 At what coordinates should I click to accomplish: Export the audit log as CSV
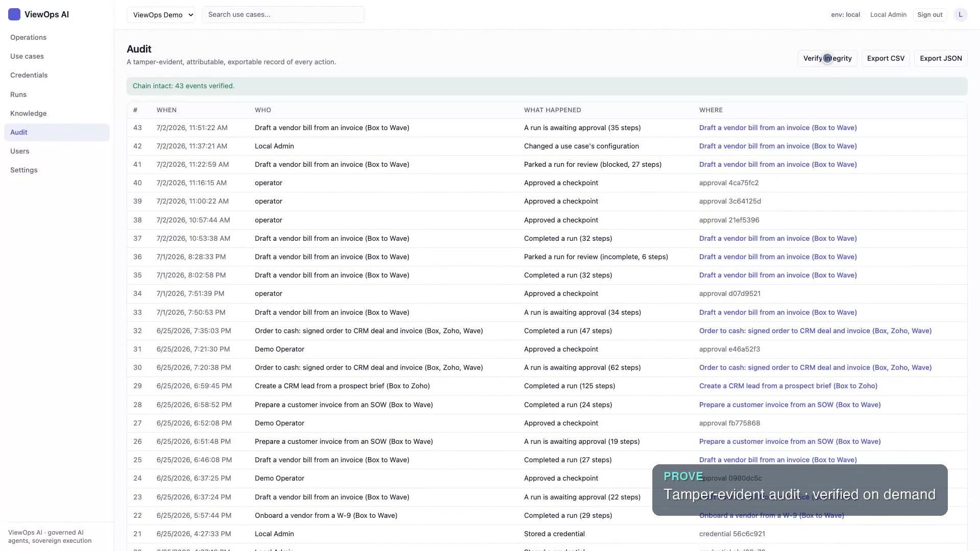886,58
